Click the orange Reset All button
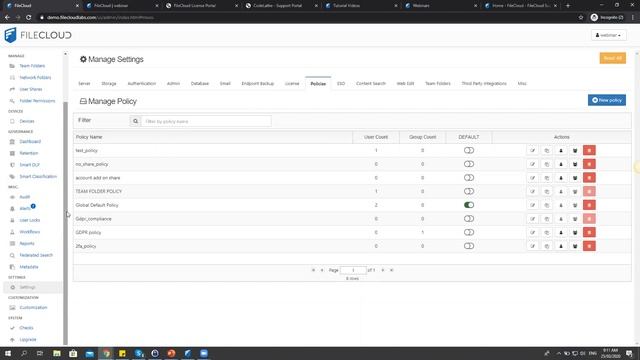This screenshot has width=640, height=360. click(612, 58)
